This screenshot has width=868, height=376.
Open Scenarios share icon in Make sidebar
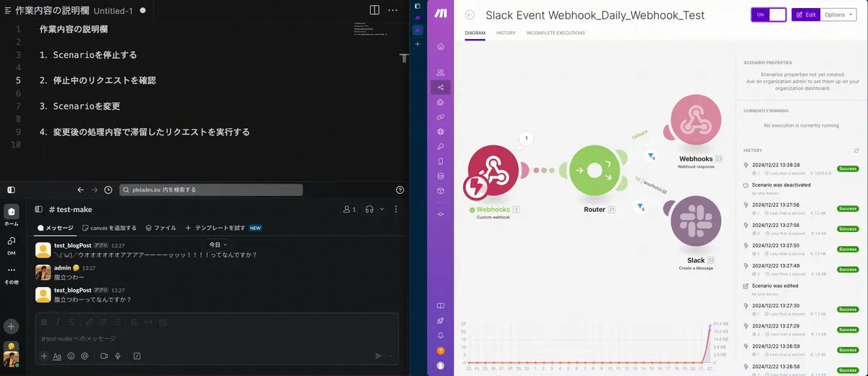click(441, 87)
